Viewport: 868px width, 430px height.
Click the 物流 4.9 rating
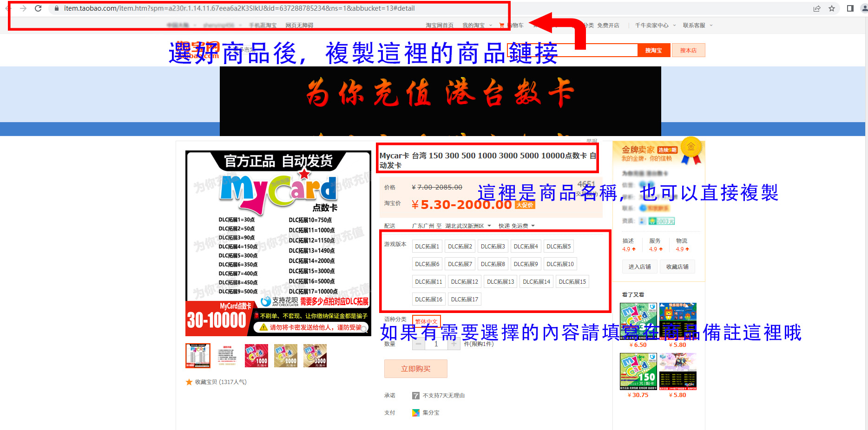coord(683,245)
